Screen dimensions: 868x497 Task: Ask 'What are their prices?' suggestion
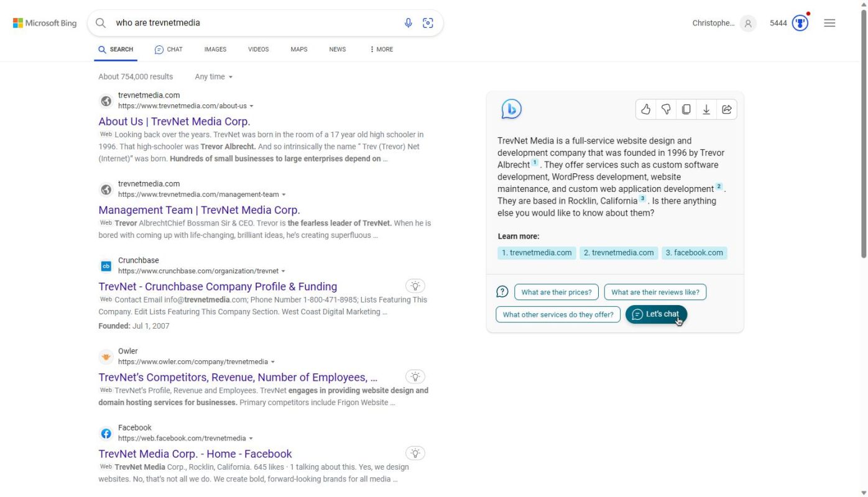pyautogui.click(x=556, y=292)
